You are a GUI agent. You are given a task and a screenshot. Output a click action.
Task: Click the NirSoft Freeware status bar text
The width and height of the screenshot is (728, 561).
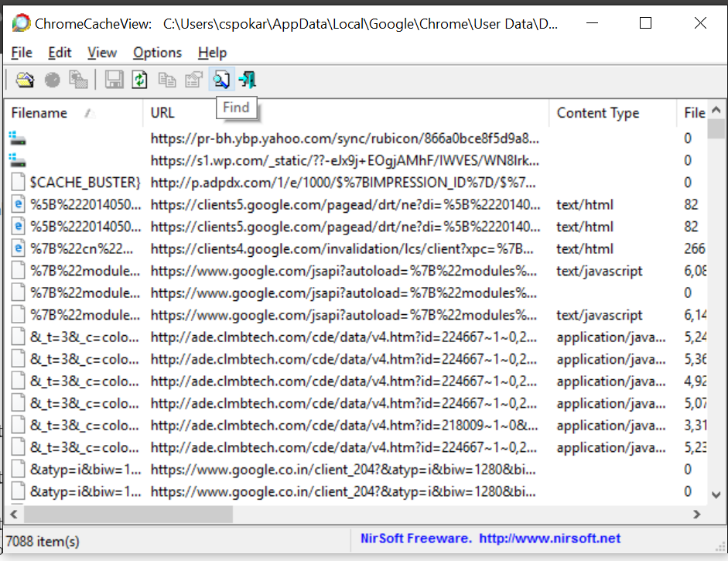(x=416, y=539)
